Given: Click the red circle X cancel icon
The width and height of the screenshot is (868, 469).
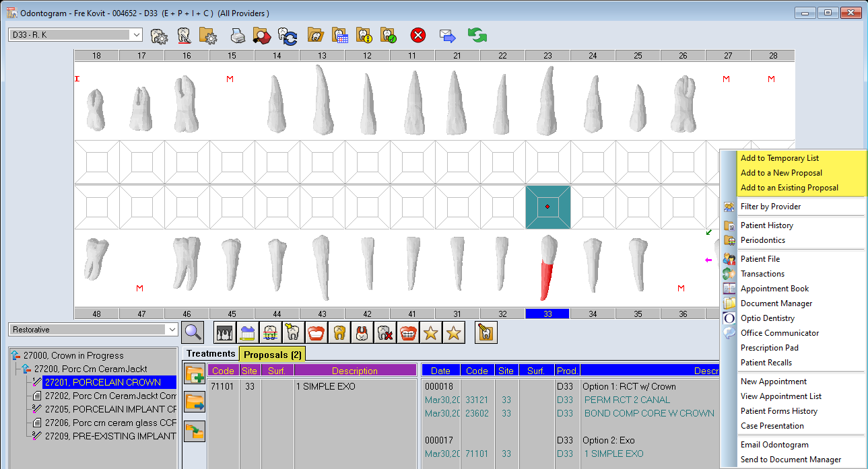Looking at the screenshot, I should (x=418, y=36).
